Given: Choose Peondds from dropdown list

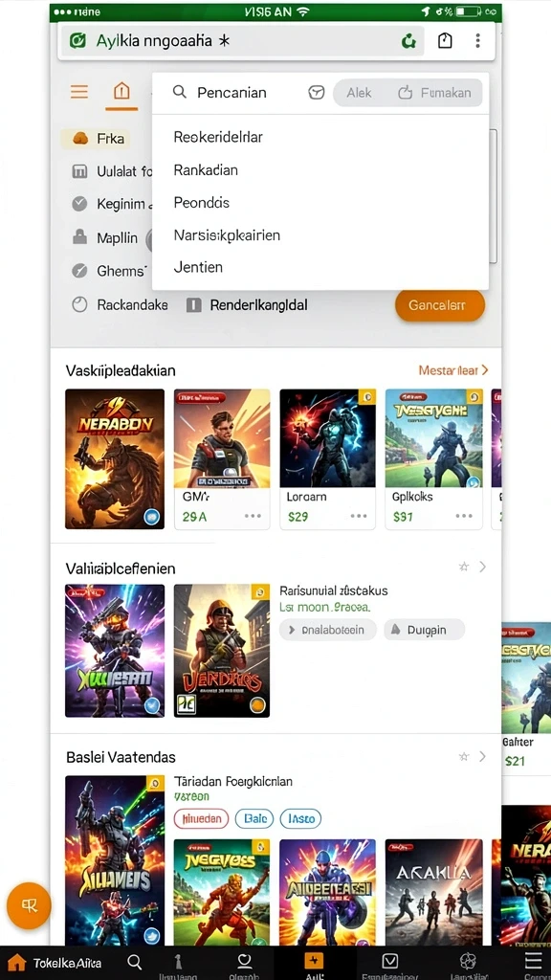Looking at the screenshot, I should (201, 203).
